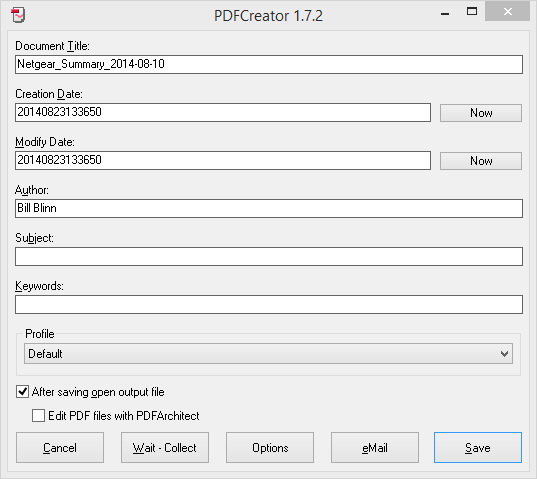Viewport: 537px width, 479px height.
Task: Maximize the PDFCreator window
Action: (472, 11)
